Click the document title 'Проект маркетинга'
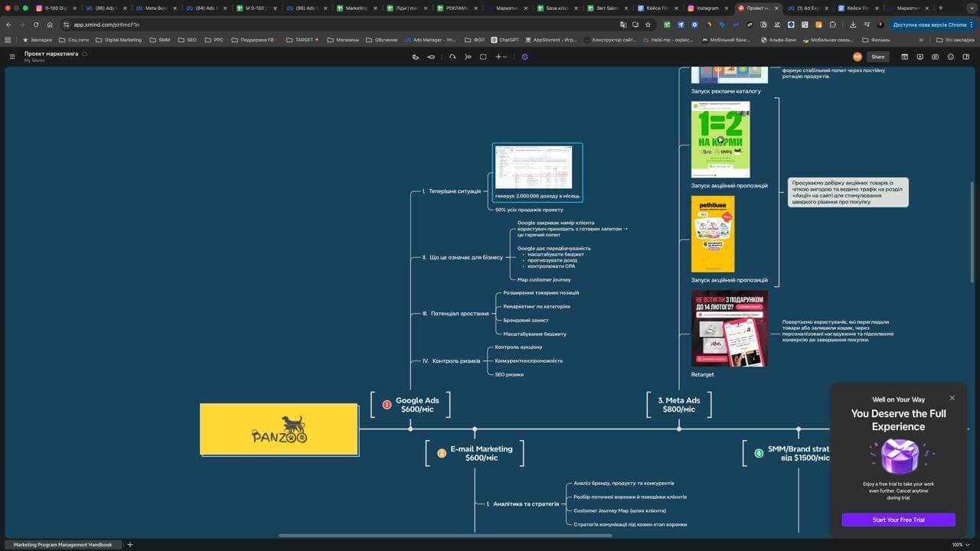 tap(51, 54)
